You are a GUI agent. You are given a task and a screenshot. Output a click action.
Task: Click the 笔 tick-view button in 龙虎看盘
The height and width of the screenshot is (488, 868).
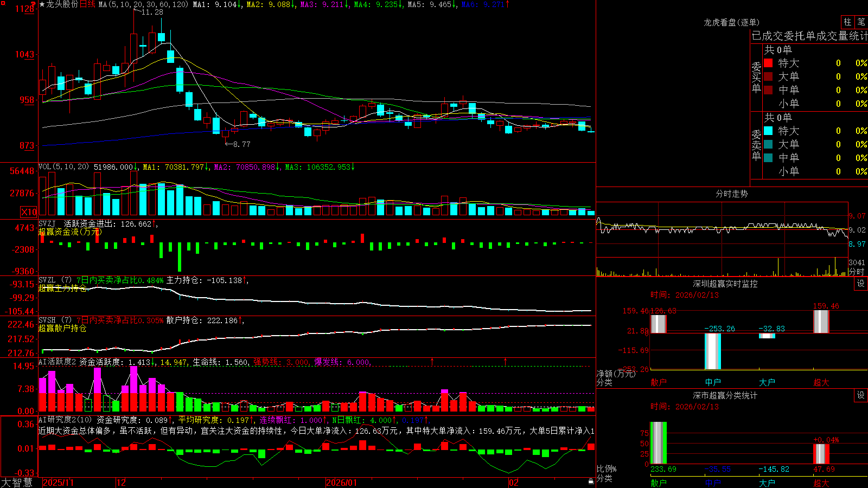(861, 22)
